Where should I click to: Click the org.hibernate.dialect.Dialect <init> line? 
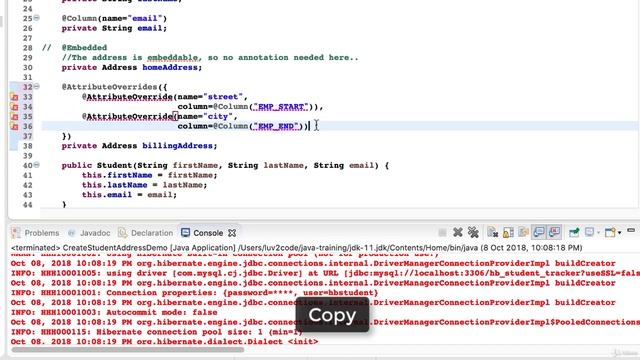pyautogui.click(x=164, y=342)
